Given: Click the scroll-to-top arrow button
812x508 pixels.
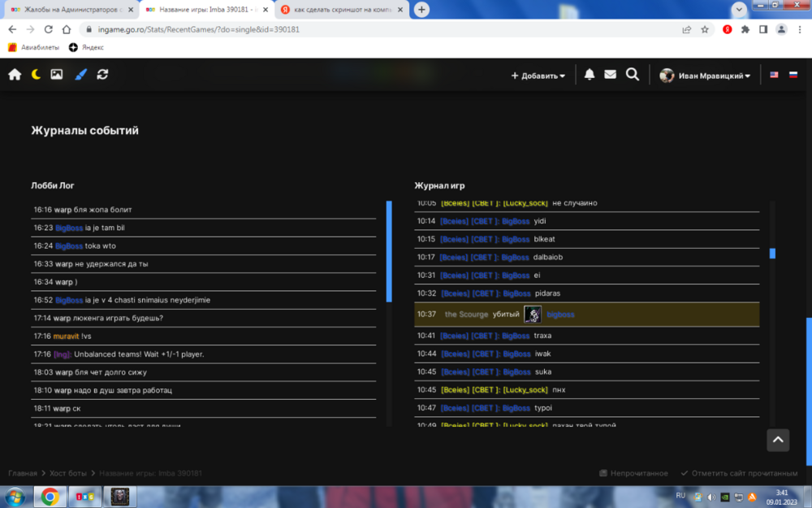Looking at the screenshot, I should click(x=778, y=440).
